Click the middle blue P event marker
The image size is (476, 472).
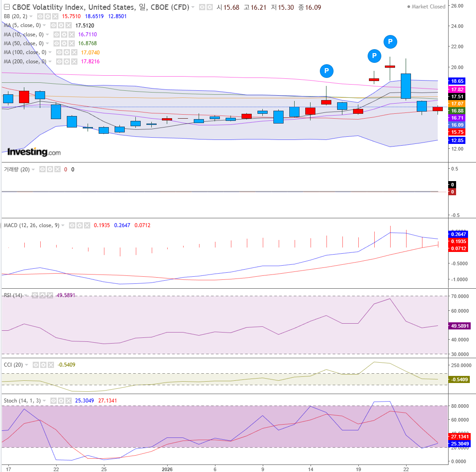(x=374, y=56)
